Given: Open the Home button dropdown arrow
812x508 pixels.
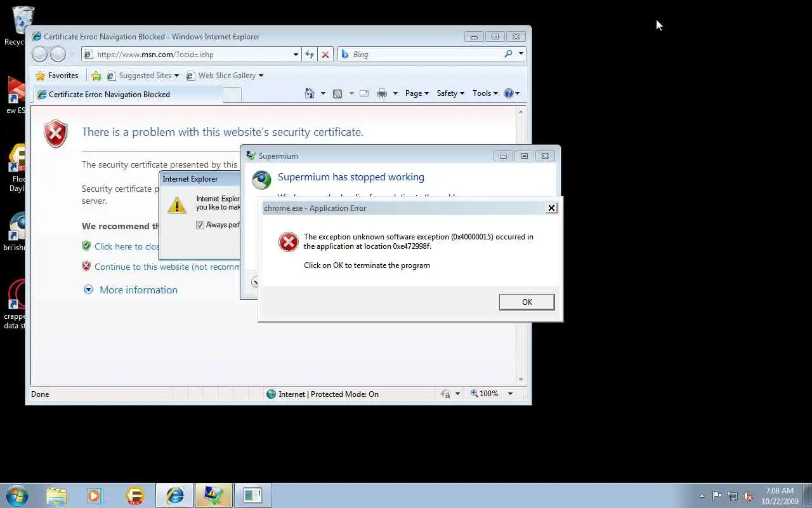Looking at the screenshot, I should click(x=323, y=93).
